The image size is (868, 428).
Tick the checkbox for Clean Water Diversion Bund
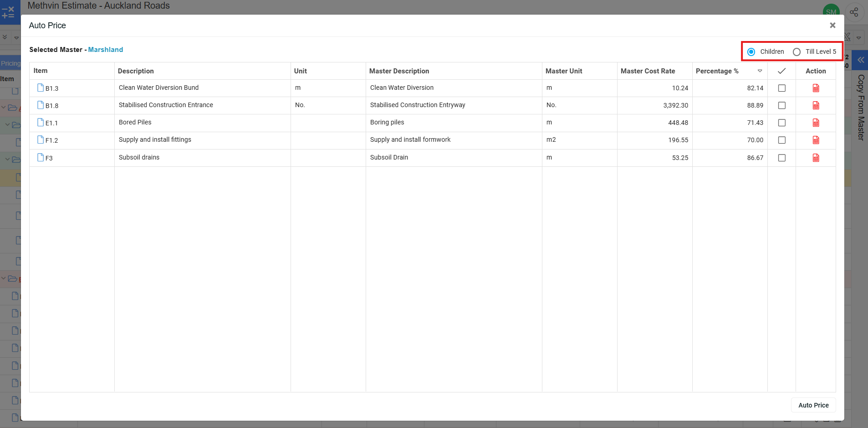781,88
